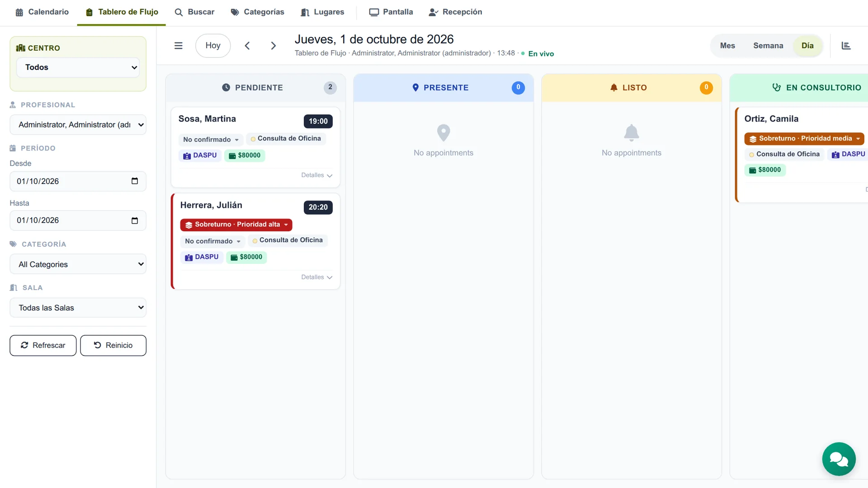Go to next day arrow
The image size is (868, 488).
(x=273, y=46)
